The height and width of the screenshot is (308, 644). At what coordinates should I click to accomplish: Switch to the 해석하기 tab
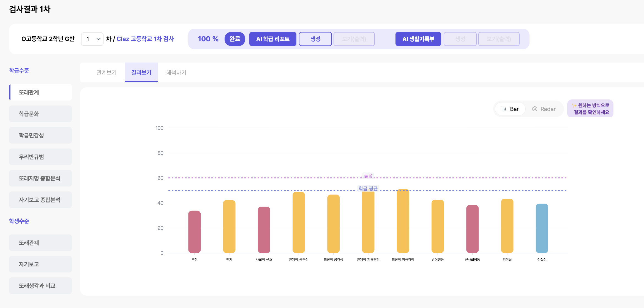tap(176, 72)
